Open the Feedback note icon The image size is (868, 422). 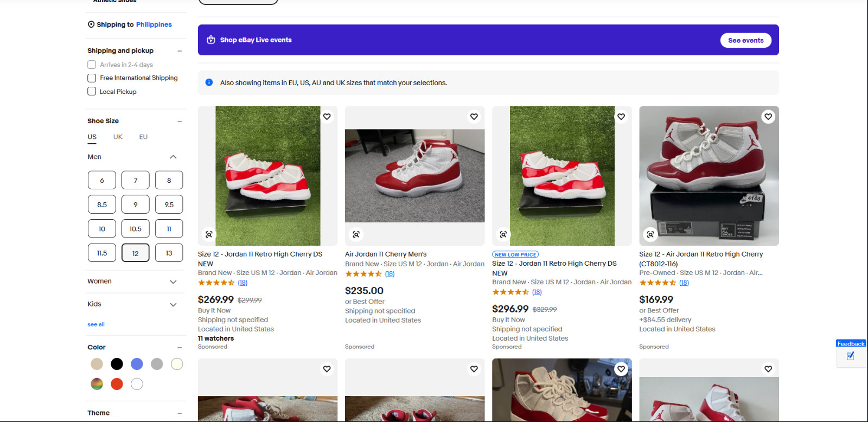pyautogui.click(x=850, y=356)
